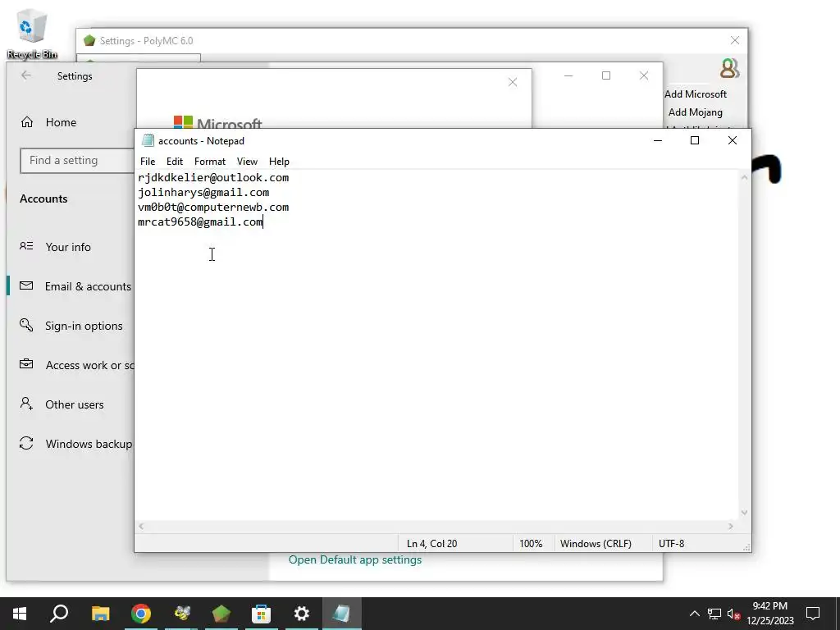This screenshot has height=630, width=840.
Task: Click the Windows (CRLF) status entry
Action: pyautogui.click(x=596, y=543)
